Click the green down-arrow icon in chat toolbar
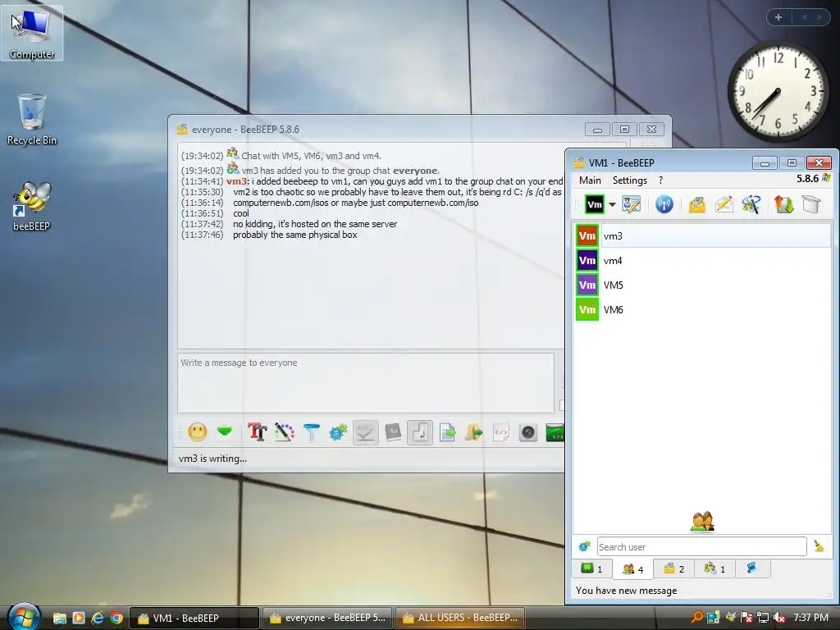The image size is (840, 630). pyautogui.click(x=225, y=431)
